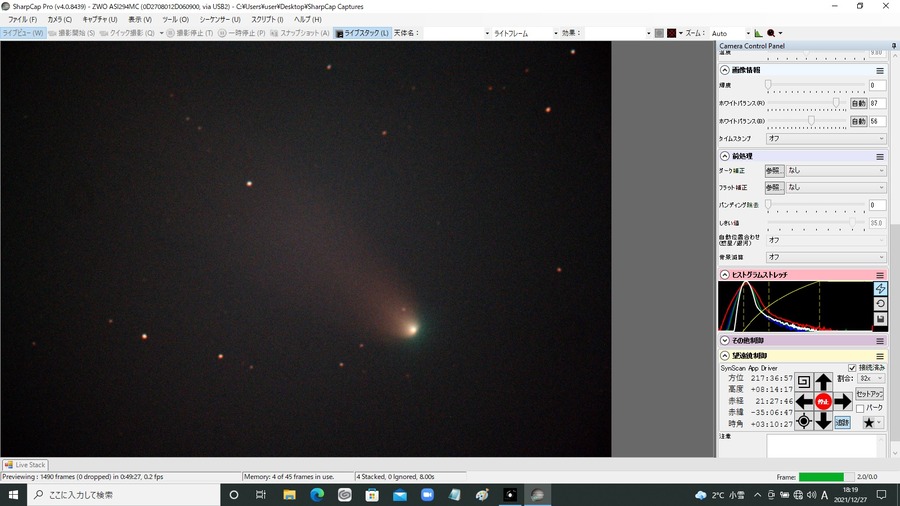900x506 pixels.
Task: Collapse the telescope control (望遠鏡制御) section
Action: [x=724, y=356]
